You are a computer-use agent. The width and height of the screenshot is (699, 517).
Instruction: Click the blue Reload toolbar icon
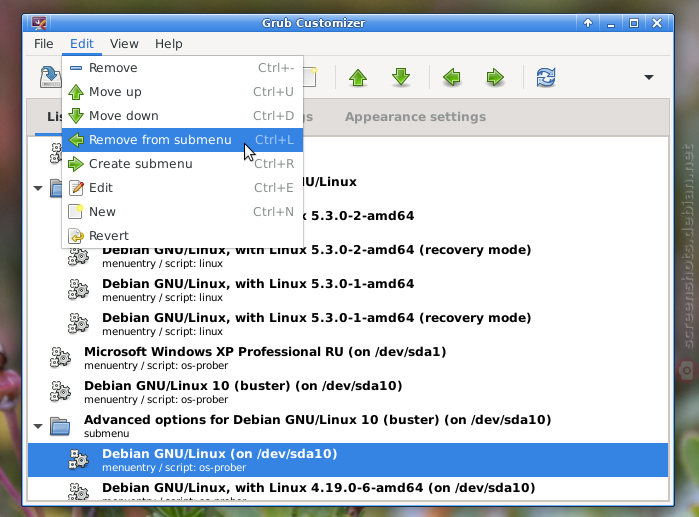pos(546,77)
